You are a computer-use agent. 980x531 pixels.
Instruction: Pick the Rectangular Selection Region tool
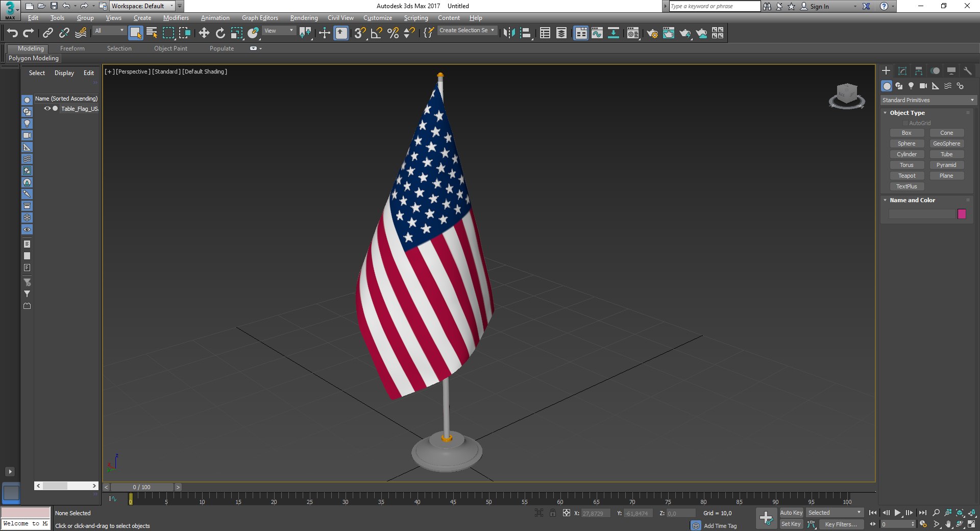coord(168,33)
